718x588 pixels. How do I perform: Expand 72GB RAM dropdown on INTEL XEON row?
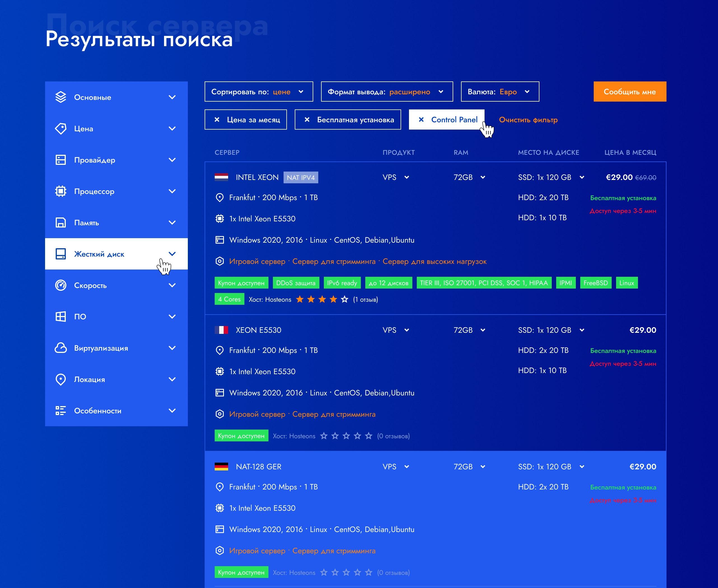[483, 177]
